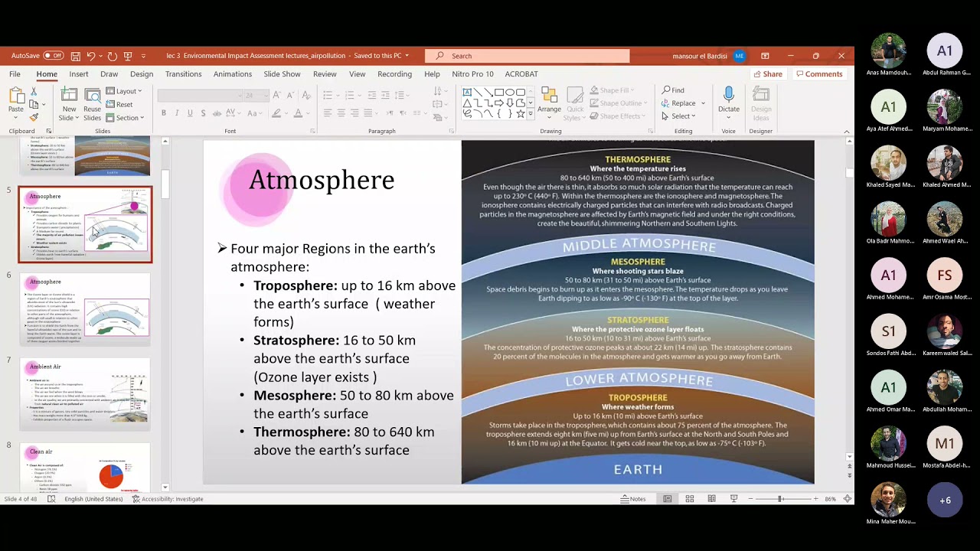Underline the selected text
Screen dimensions: 980x551
[190, 113]
